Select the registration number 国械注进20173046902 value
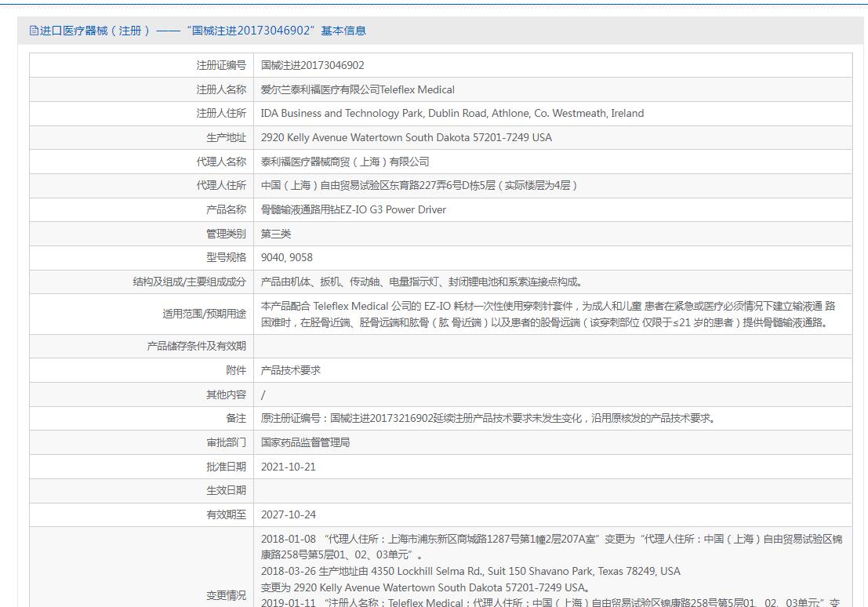The image size is (868, 607). tap(312, 65)
